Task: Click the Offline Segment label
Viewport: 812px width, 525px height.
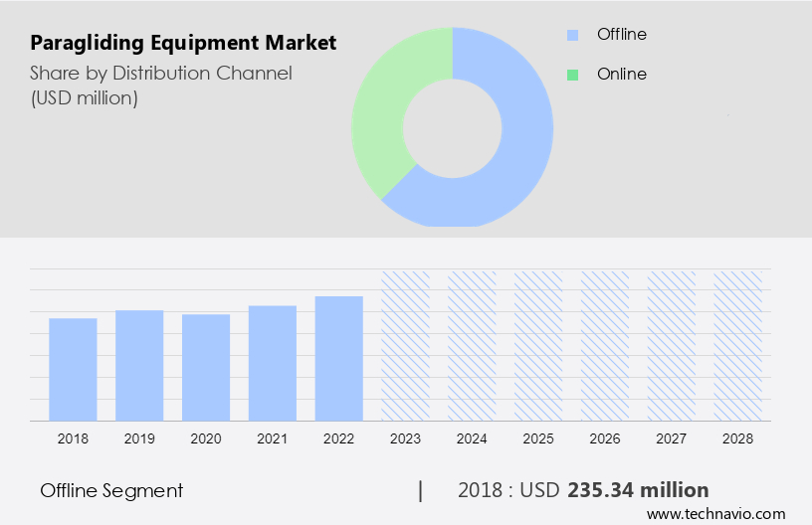Action: 111,490
